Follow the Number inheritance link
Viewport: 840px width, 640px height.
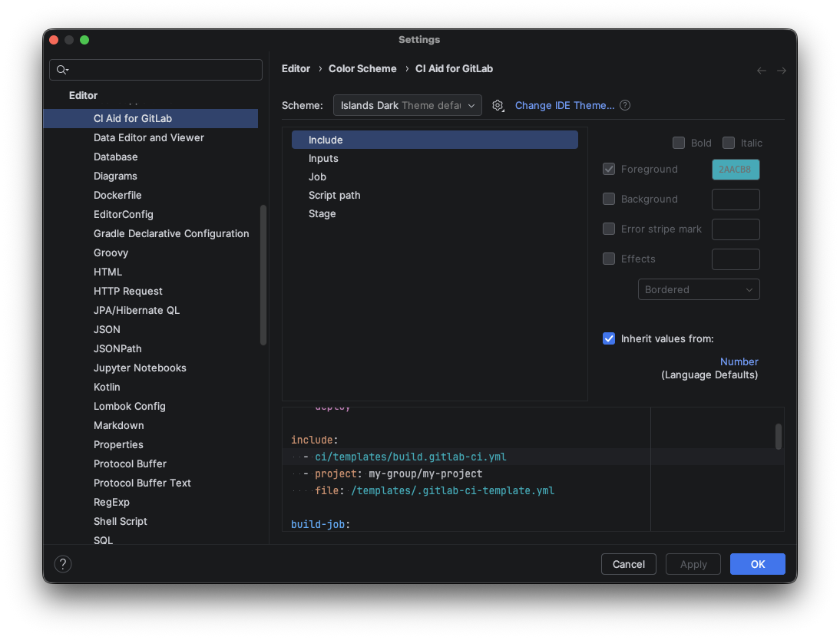[x=739, y=361]
